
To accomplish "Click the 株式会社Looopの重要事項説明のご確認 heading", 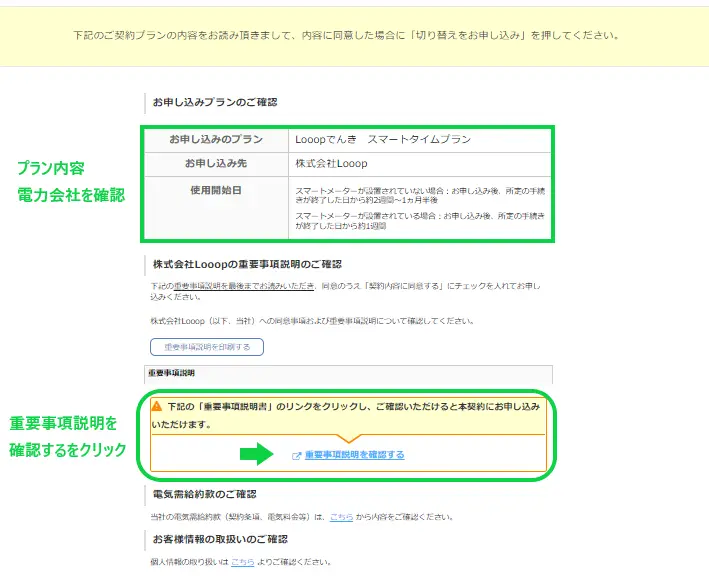I will (x=247, y=264).
